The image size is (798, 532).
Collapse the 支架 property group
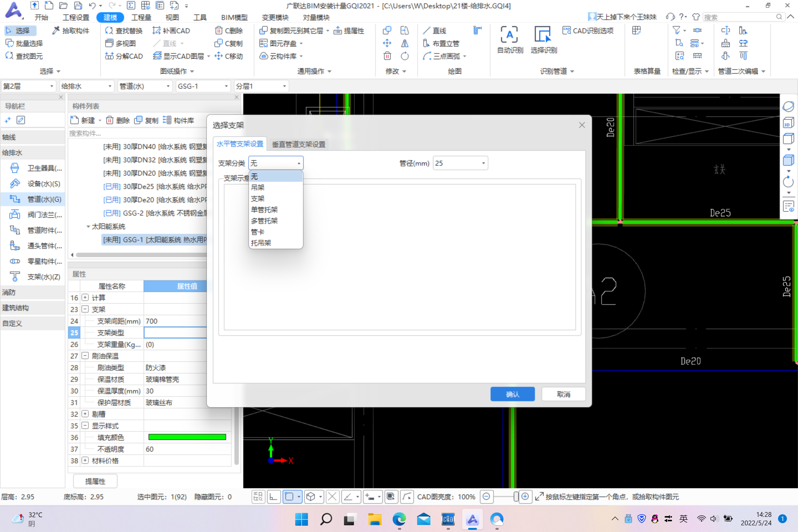click(x=85, y=309)
